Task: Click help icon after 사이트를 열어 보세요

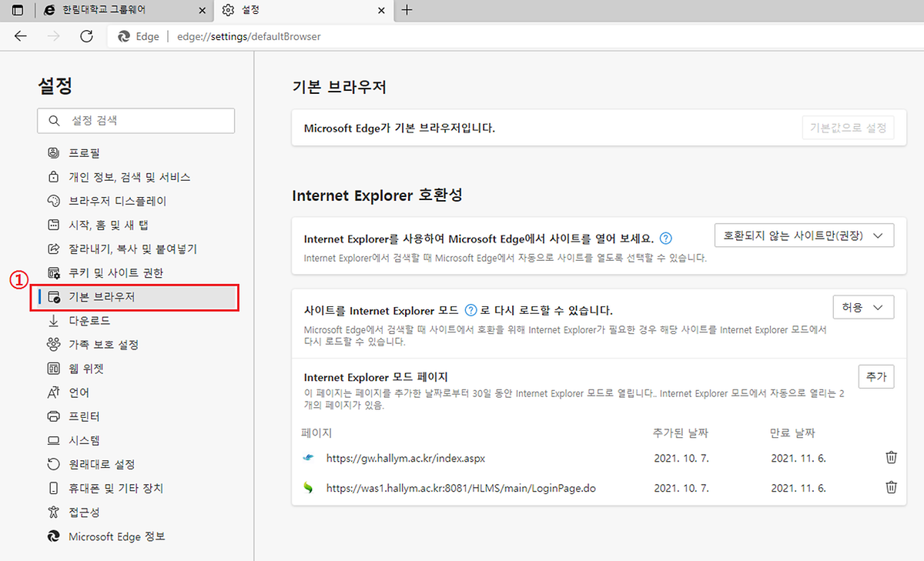Action: tap(667, 239)
